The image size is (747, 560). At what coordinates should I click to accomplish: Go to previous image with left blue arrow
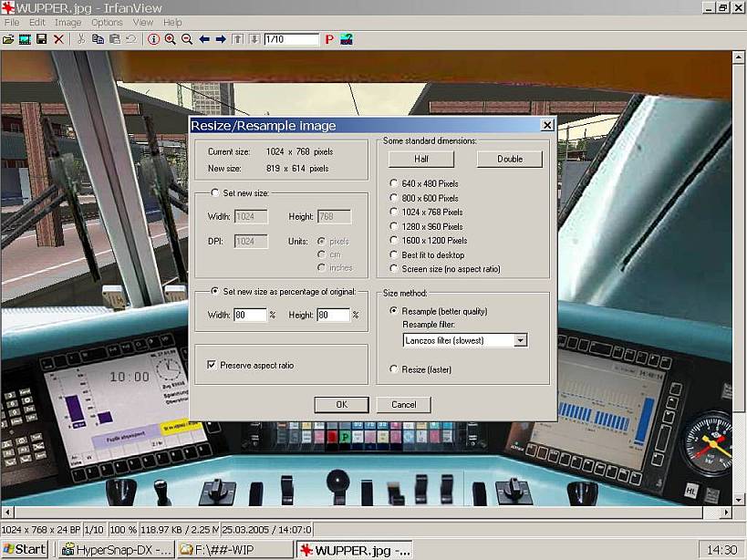pyautogui.click(x=204, y=39)
